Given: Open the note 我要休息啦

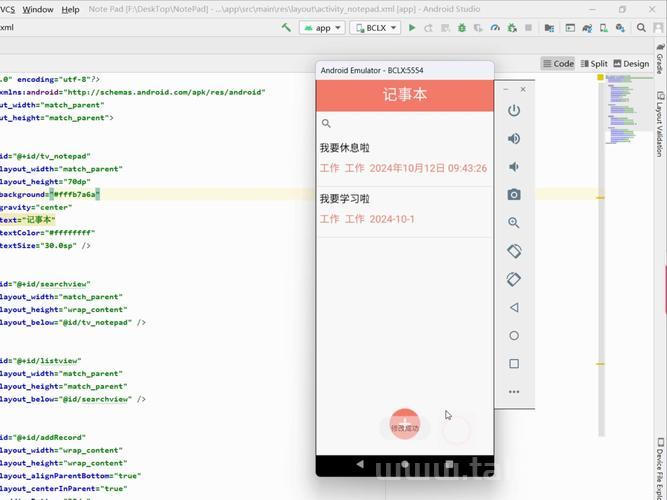Looking at the screenshot, I should click(x=405, y=159).
